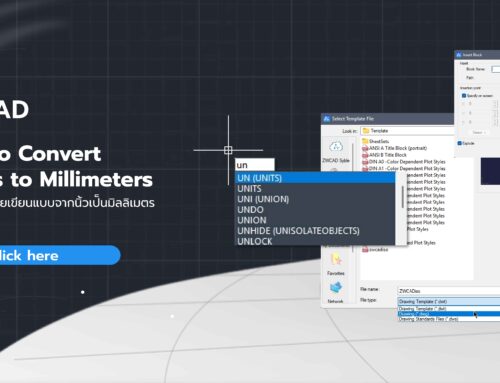Viewport: 500px width, 383px height.
Task: Select UNDO in the command suggestions
Action: point(315,210)
